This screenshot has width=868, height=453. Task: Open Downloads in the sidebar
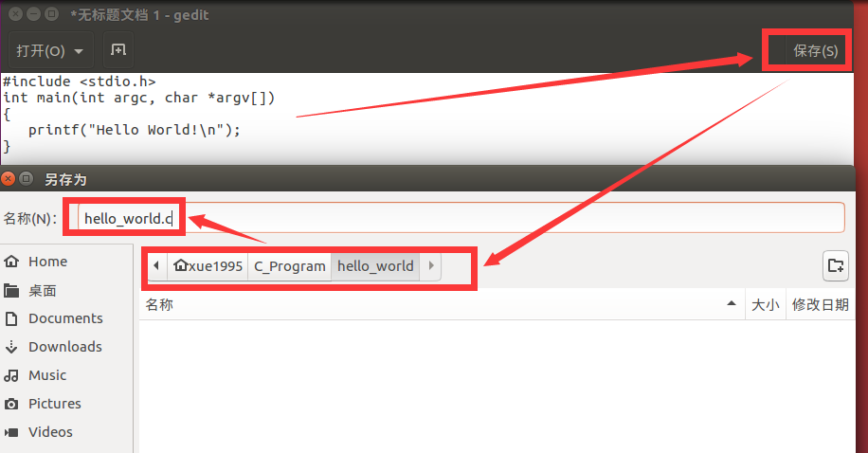[x=66, y=347]
